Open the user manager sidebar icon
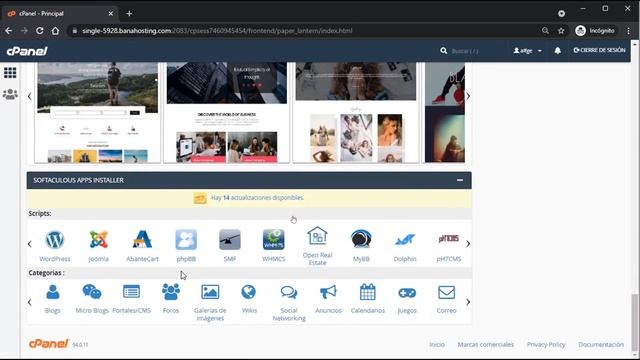 [10, 94]
